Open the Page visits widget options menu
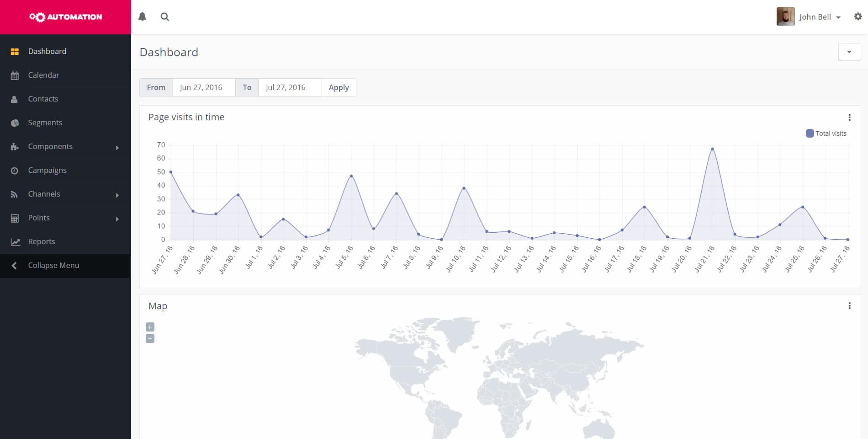Viewport: 868px width, 439px height. coord(849,118)
